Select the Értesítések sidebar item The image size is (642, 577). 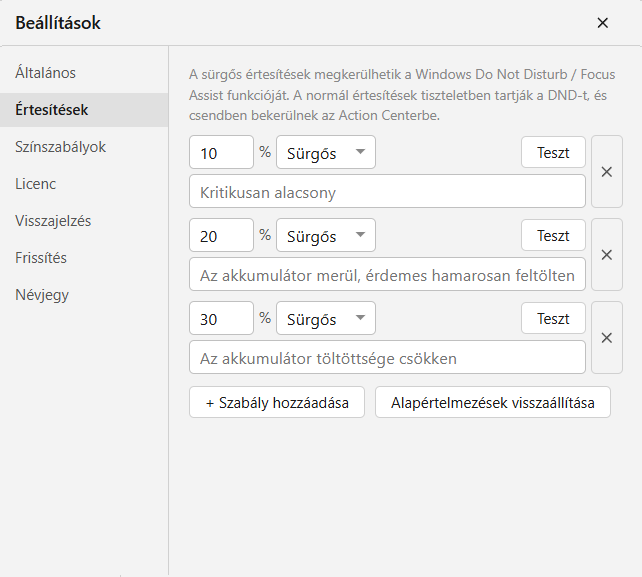[x=84, y=110]
